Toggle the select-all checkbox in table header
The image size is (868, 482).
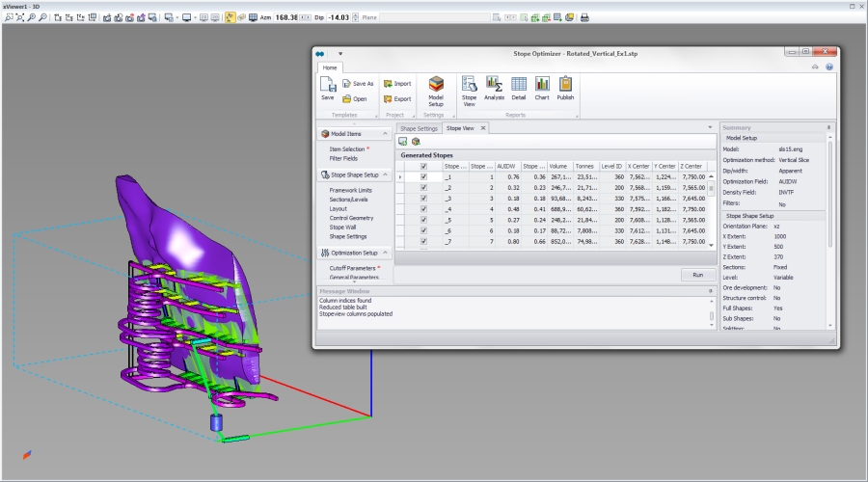coord(423,166)
